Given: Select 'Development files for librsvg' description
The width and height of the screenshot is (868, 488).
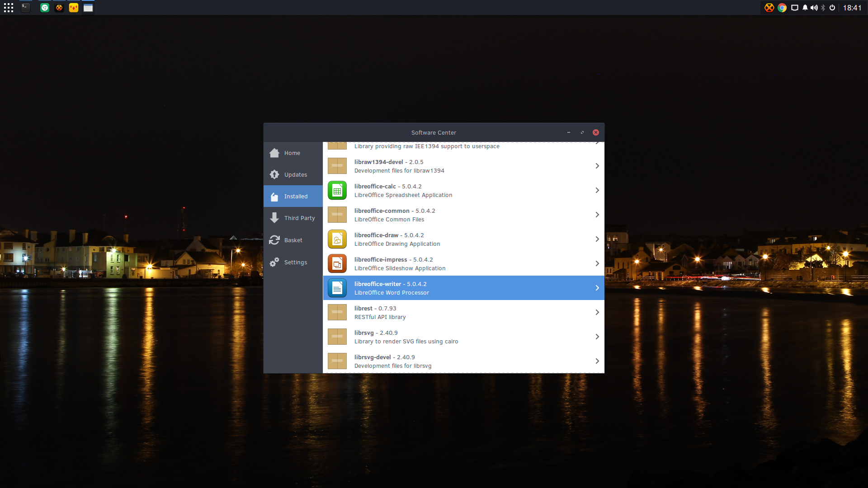Looking at the screenshot, I should (x=393, y=366).
